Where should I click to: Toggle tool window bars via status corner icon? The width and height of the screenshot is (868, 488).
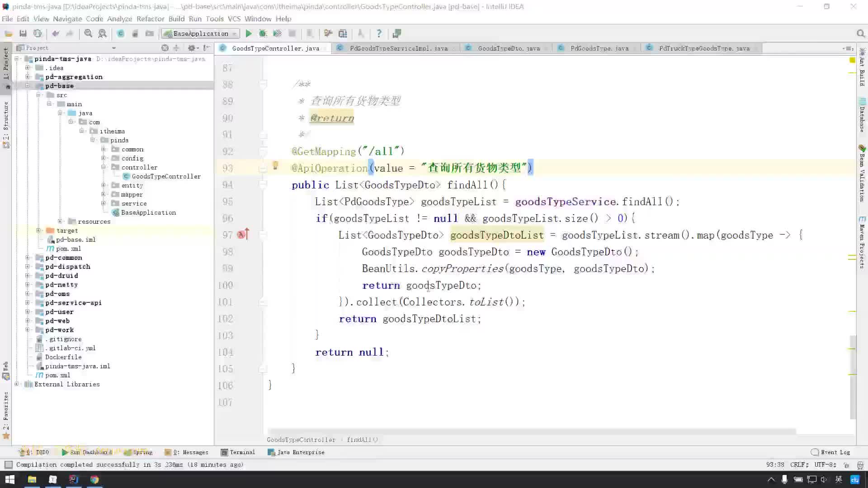tap(8, 465)
